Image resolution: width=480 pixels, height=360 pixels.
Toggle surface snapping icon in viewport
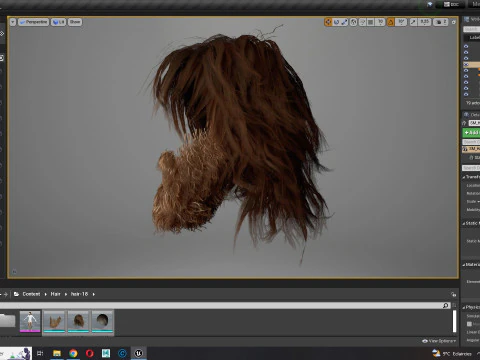(x=362, y=22)
